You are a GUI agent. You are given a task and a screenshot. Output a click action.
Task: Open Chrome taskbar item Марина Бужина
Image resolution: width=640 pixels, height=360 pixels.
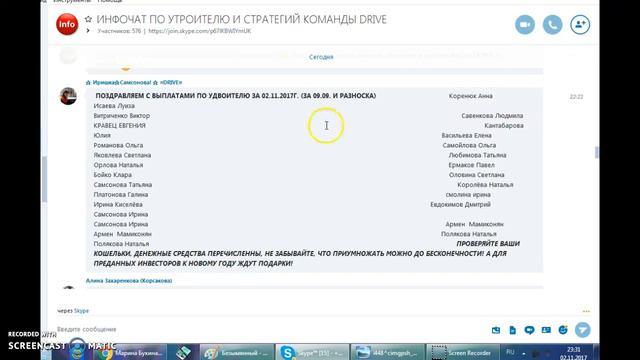(x=132, y=352)
